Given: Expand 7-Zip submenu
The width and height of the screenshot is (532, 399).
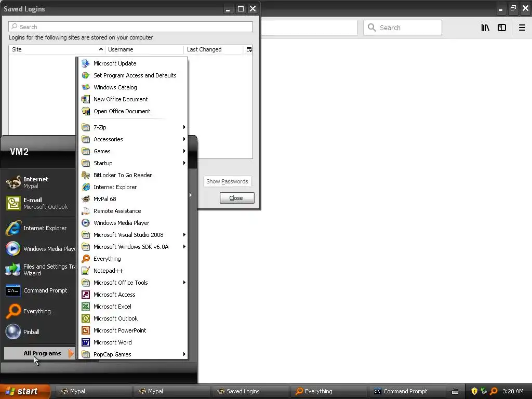Looking at the screenshot, I should point(133,127).
